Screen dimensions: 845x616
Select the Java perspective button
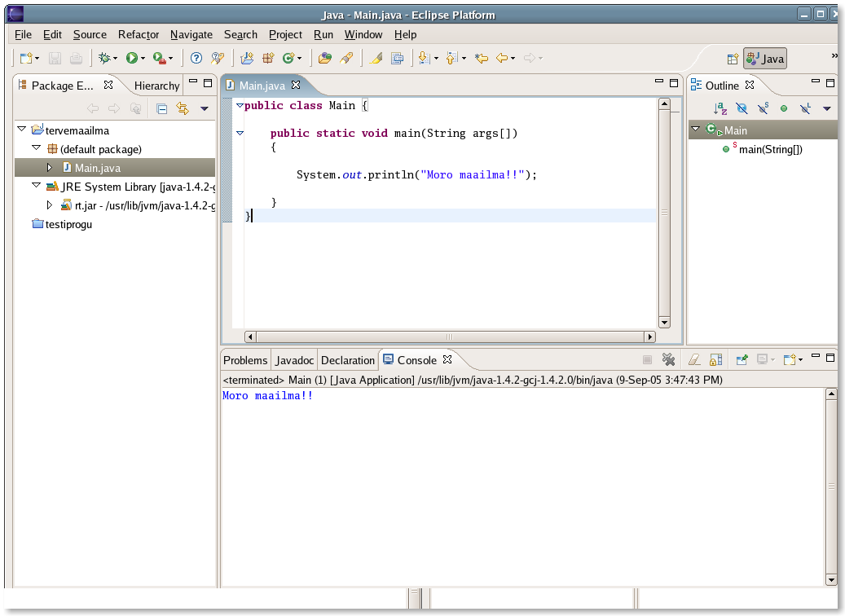764,59
